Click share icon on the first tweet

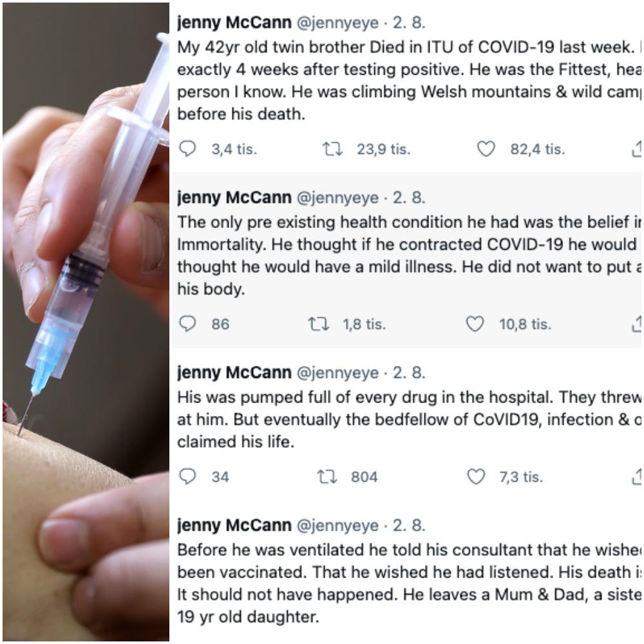pos(636,149)
